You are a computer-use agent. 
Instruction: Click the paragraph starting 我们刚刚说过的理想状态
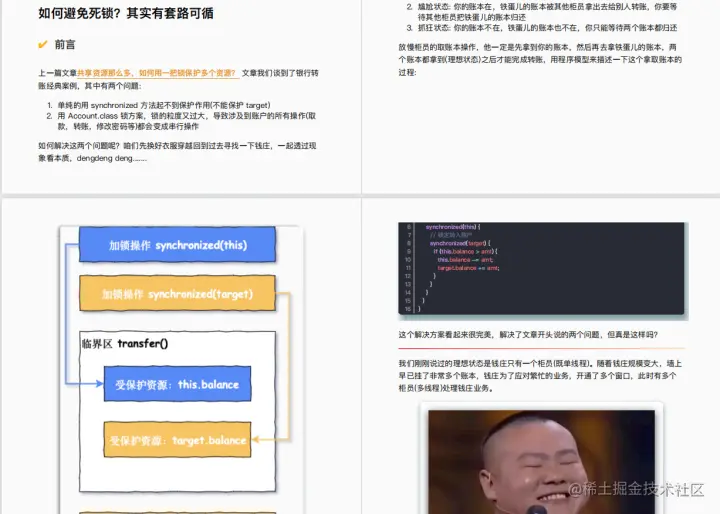[x=540, y=376]
